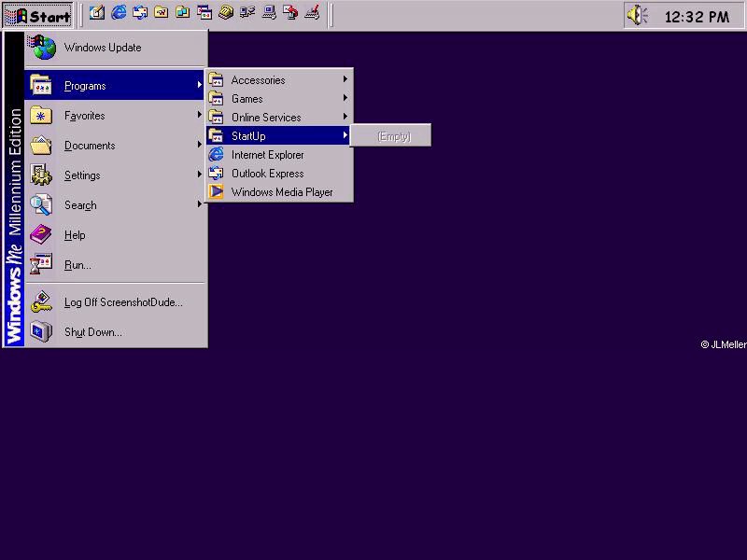This screenshot has width=747, height=560.
Task: Open the folder with blue windows quick launch icon
Action: pos(183,13)
